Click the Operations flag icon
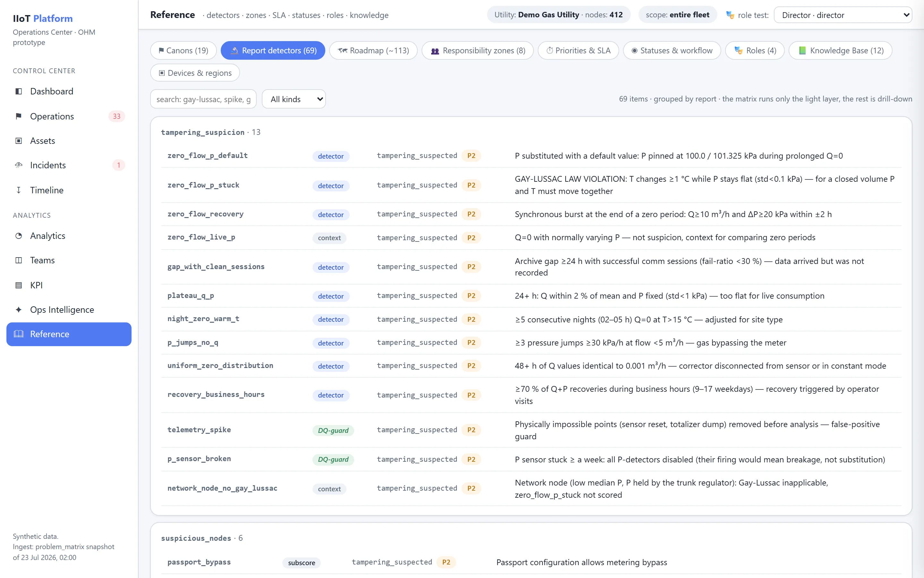The width and height of the screenshot is (924, 578). tap(18, 116)
